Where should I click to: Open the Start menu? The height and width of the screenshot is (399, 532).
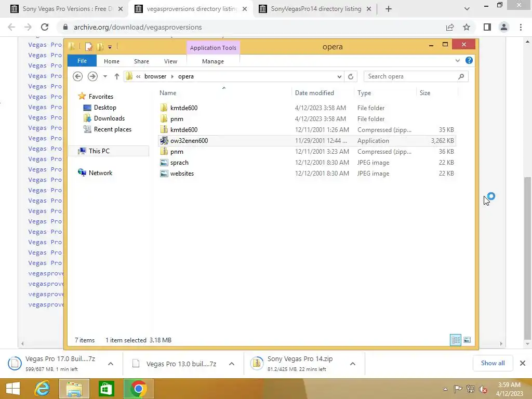13,389
